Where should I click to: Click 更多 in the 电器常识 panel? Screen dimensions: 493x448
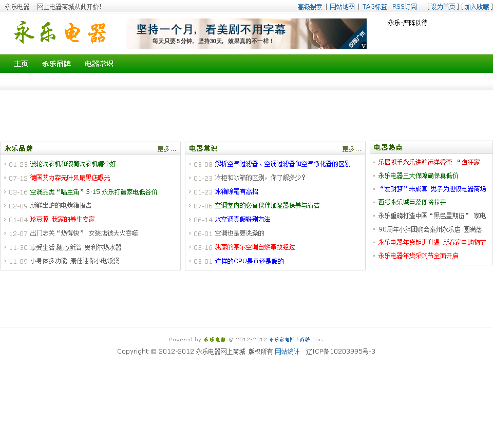pyautogui.click(x=351, y=149)
